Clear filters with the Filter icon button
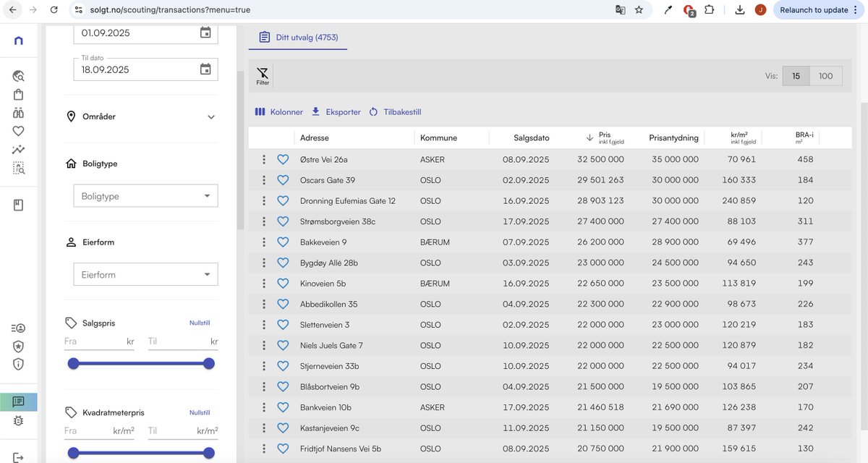Image resolution: width=868 pixels, height=463 pixels. tap(263, 76)
